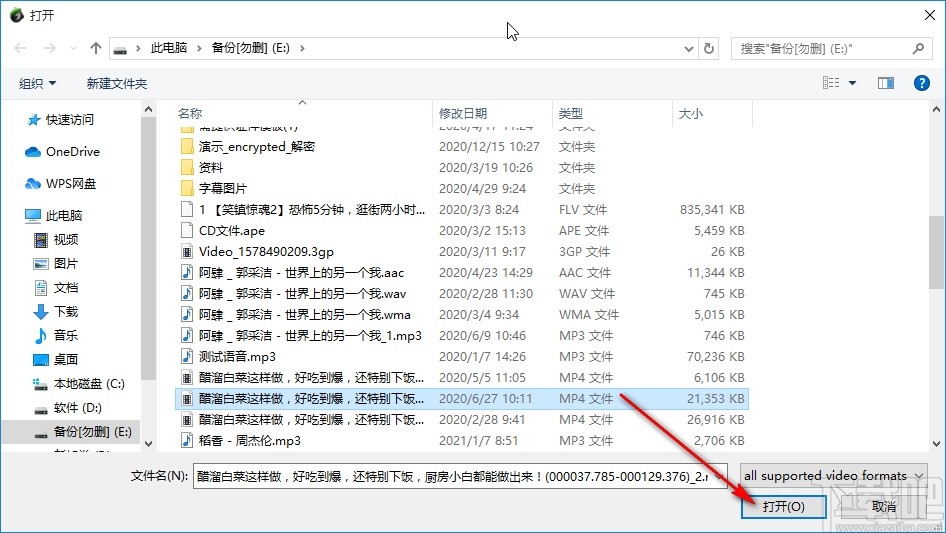Select 软件 (D:) drive
Image resolution: width=946 pixels, height=533 pixels.
click(x=68, y=408)
